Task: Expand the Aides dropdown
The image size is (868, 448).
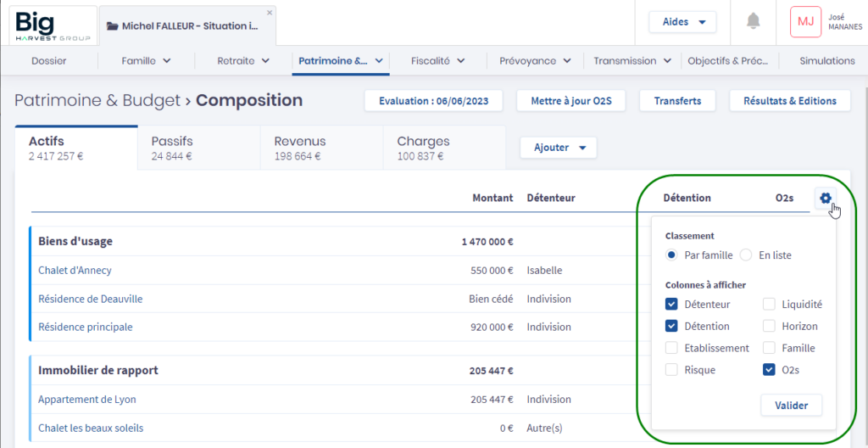Action: coord(682,22)
